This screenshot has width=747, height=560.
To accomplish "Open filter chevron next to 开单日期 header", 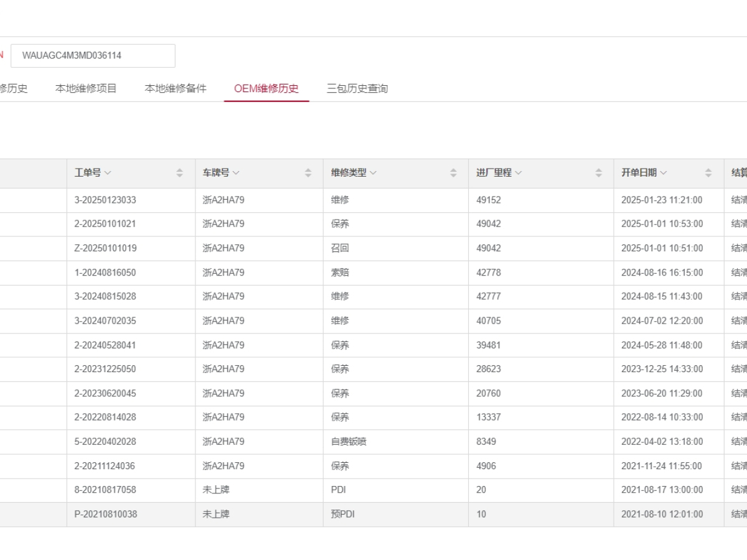I will tap(663, 173).
